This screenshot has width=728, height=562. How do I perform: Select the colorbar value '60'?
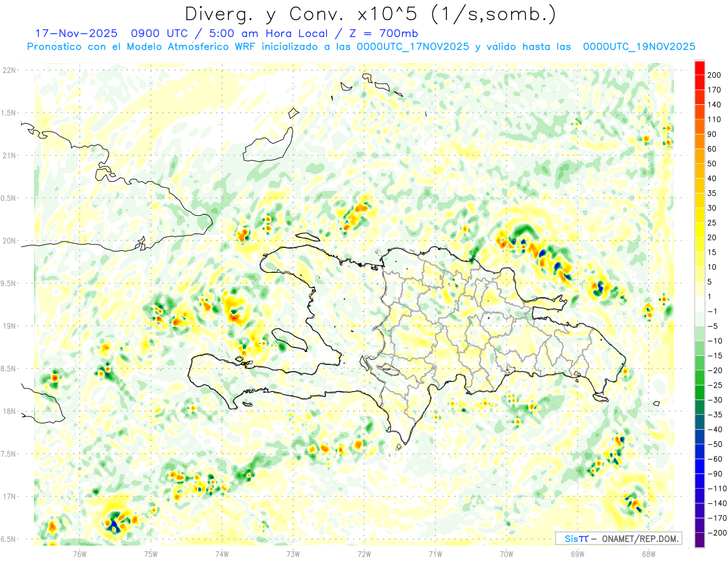pos(713,149)
